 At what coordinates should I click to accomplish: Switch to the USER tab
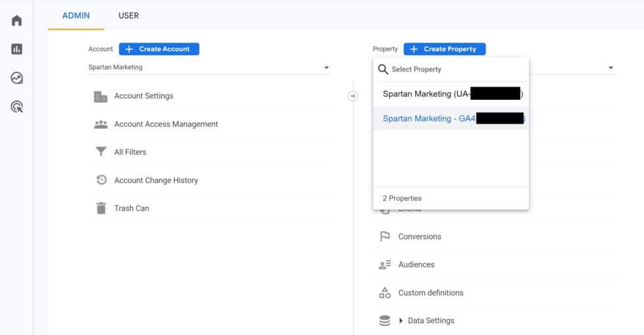(x=129, y=16)
